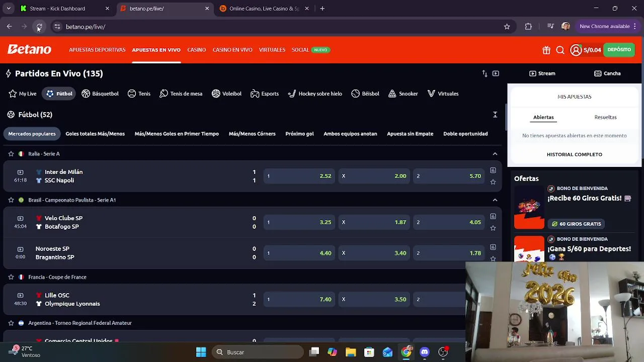644x362 pixels.
Task: Open stream icon for Velo Clube SP match
Action: 20,218
